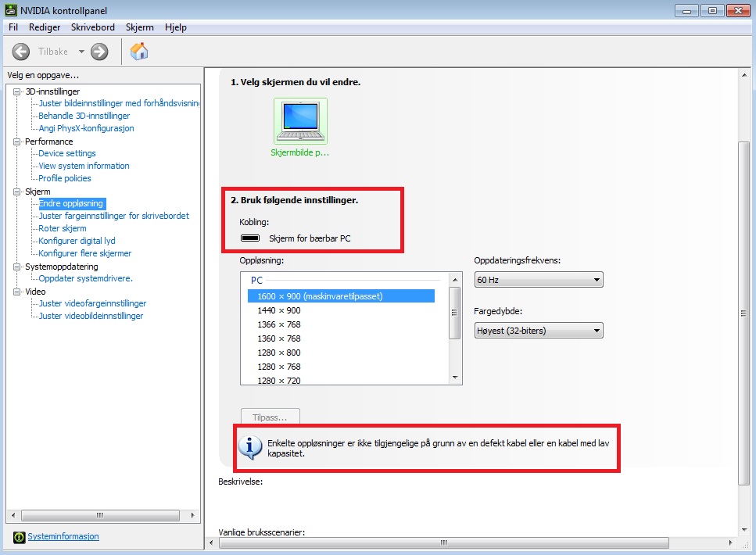Click the Forward arrow icon
This screenshot has height=555, width=756.
click(x=99, y=52)
